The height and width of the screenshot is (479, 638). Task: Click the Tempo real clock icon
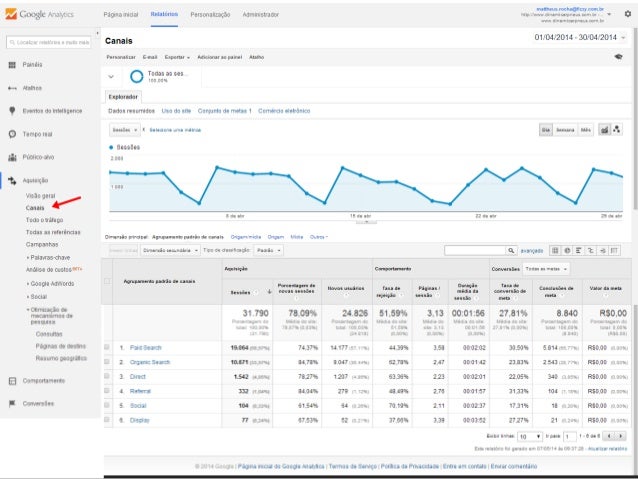pyautogui.click(x=11, y=133)
